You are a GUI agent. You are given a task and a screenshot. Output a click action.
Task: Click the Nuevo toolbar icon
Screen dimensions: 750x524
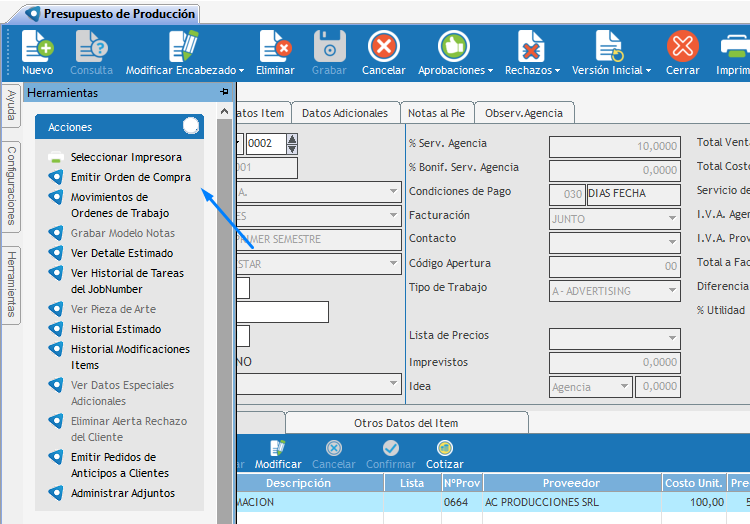tap(37, 46)
